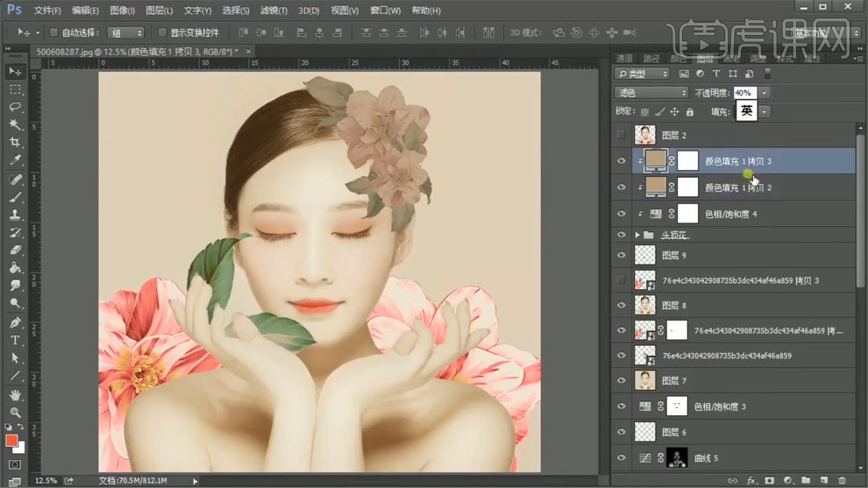This screenshot has height=488, width=868.
Task: Hide the 图层 9 layer
Action: coord(622,255)
